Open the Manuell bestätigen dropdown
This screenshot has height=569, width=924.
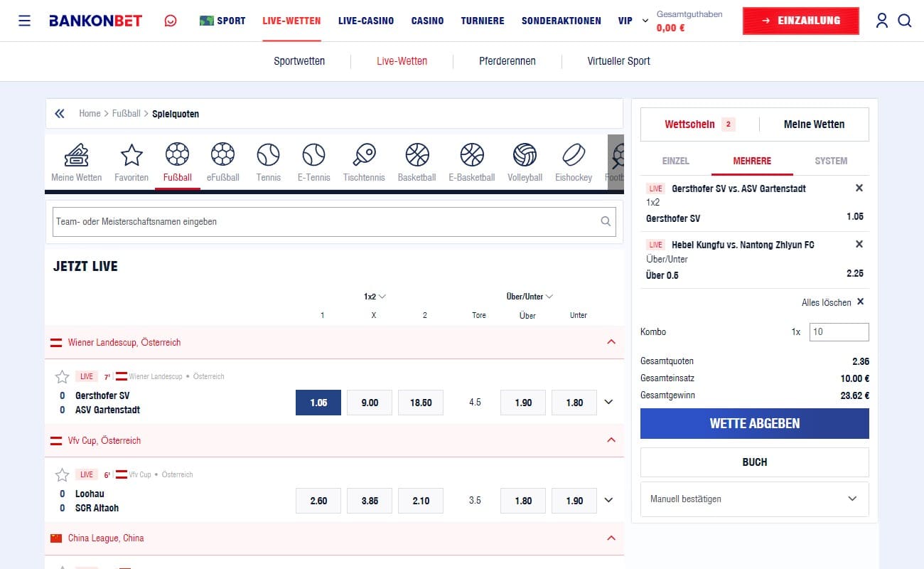(755, 499)
